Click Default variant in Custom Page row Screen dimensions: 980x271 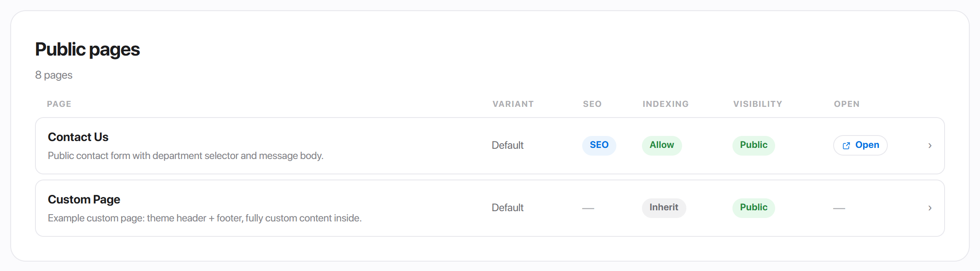[x=507, y=208]
